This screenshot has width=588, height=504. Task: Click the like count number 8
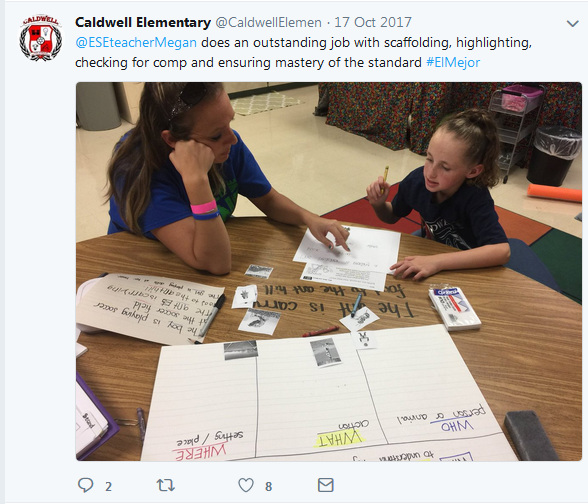(x=268, y=487)
